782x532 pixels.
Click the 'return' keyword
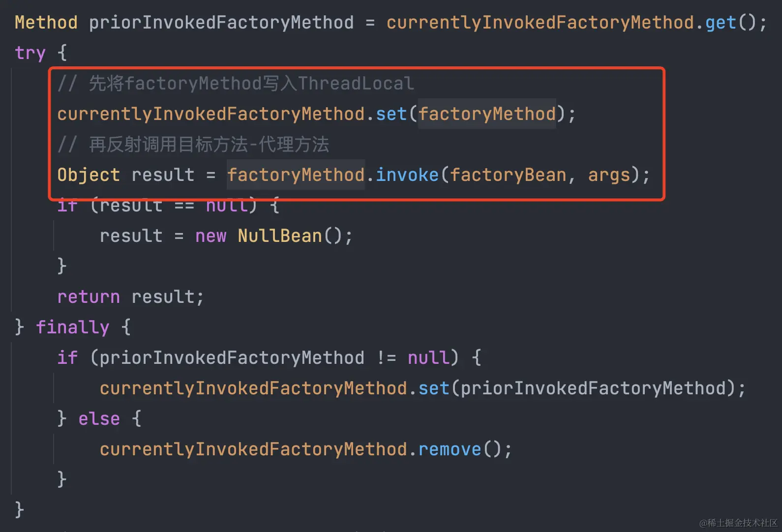(89, 297)
